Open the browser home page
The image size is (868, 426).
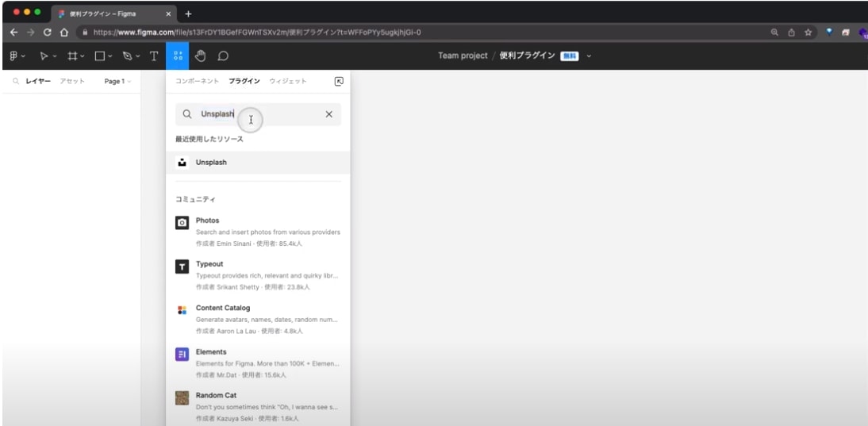(64, 33)
